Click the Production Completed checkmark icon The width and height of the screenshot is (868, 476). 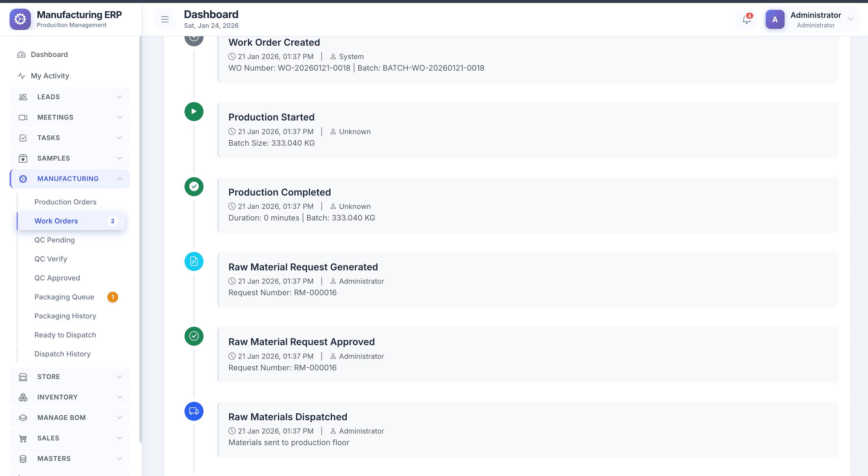pos(194,186)
